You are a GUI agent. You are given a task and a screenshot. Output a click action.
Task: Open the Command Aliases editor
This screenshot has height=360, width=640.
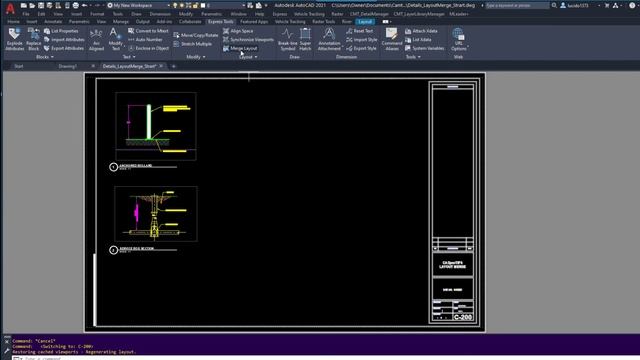(x=392, y=39)
